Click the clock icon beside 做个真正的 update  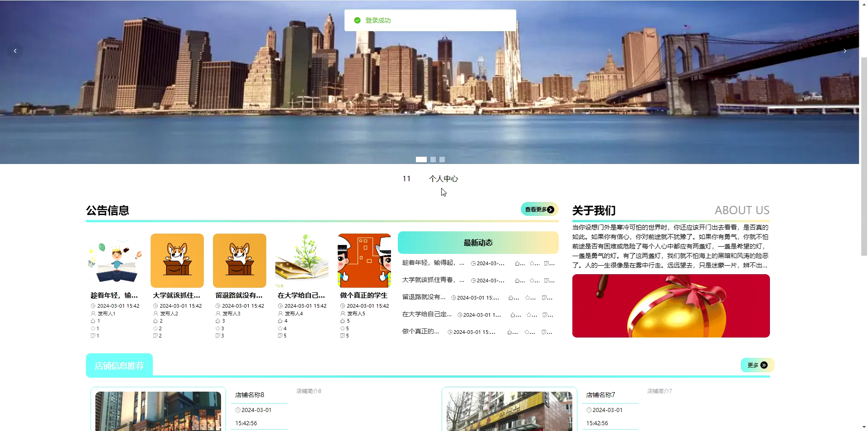450,332
